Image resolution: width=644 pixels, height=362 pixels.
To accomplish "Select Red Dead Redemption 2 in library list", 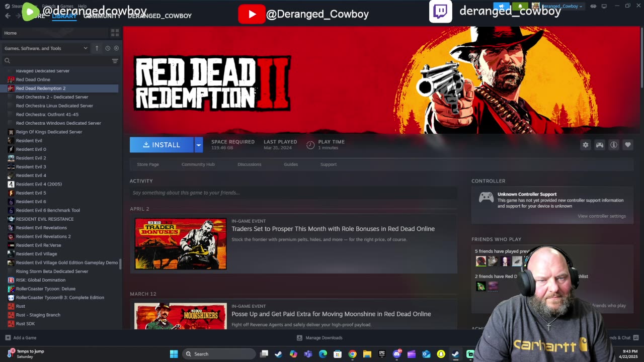I will pyautogui.click(x=59, y=88).
